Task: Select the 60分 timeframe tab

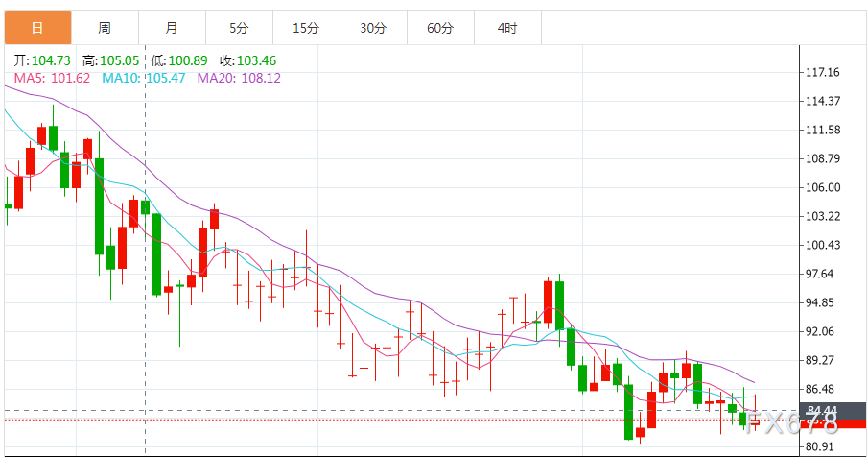Action: point(440,27)
